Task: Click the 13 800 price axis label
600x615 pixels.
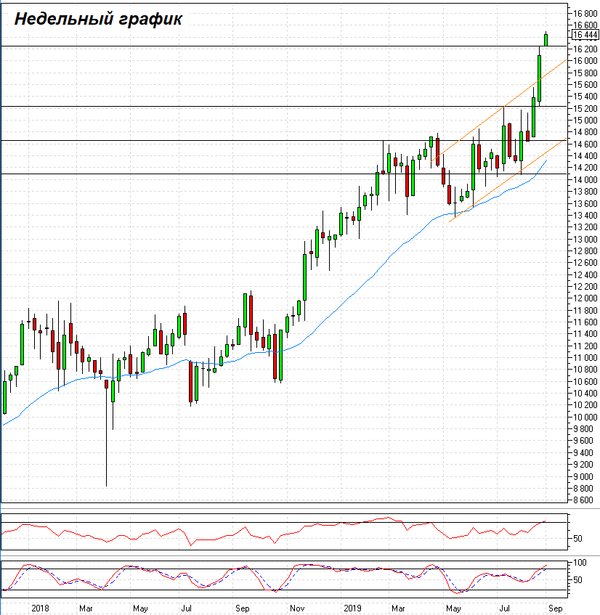Action: pyautogui.click(x=585, y=192)
